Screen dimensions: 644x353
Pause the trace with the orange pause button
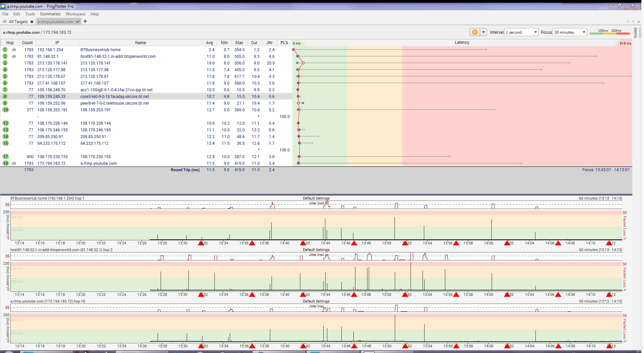[475, 32]
